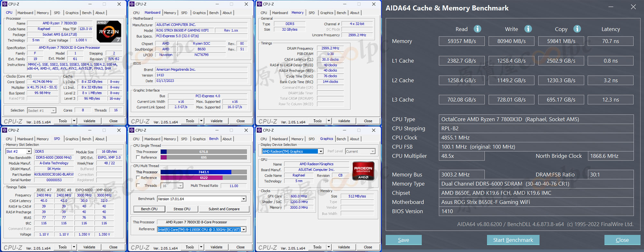Switch to the Graphics tab in the Memory window
Image resolution: width=644 pixels, height=252 pixels.
coord(327,13)
